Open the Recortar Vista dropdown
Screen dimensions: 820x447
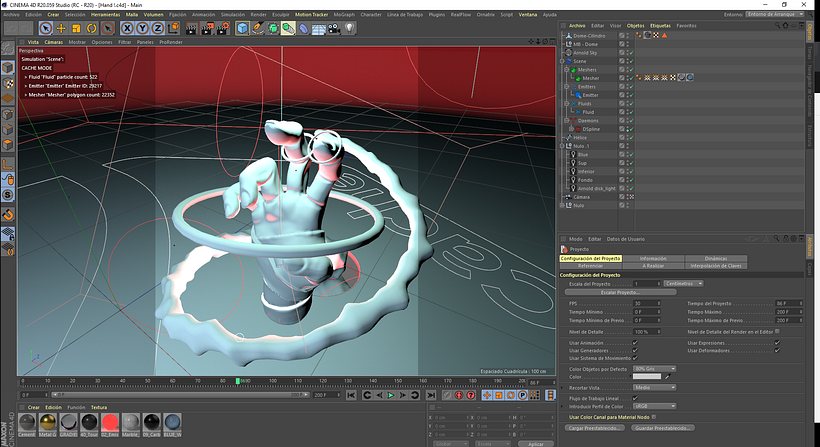coord(654,386)
